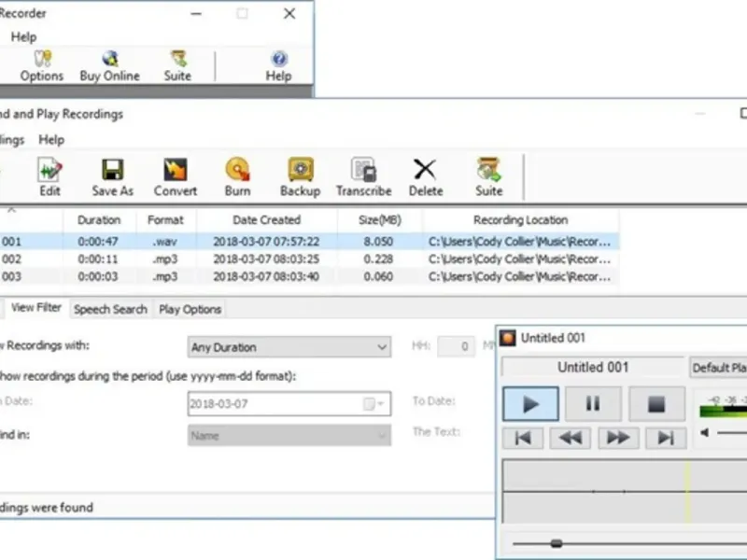Rewind the recording
The image size is (747, 560).
pos(571,438)
